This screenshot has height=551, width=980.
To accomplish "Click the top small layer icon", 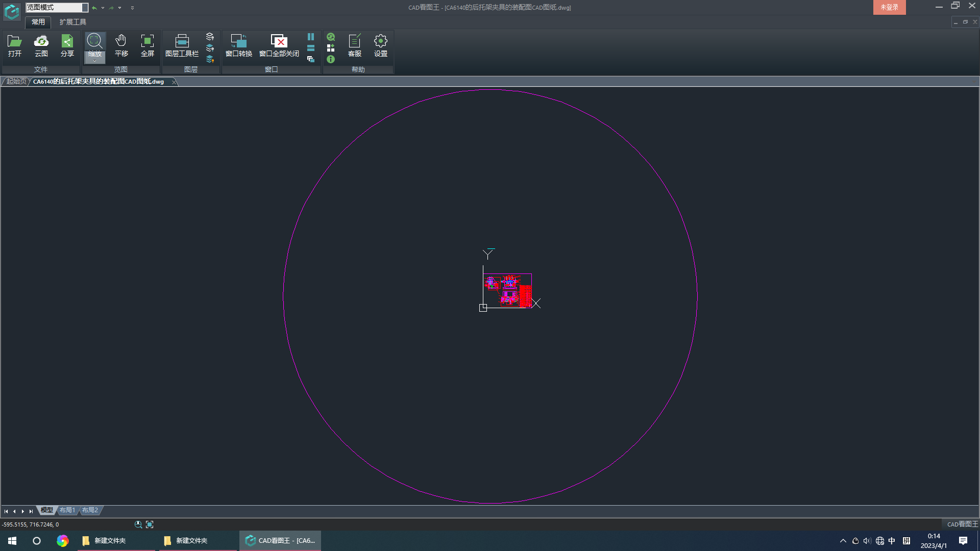I will tap(210, 37).
